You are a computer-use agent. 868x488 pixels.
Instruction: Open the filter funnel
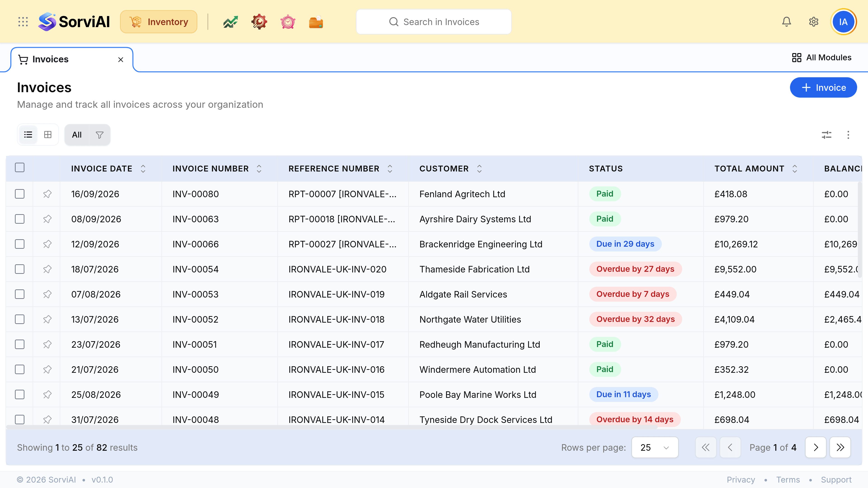[99, 135]
